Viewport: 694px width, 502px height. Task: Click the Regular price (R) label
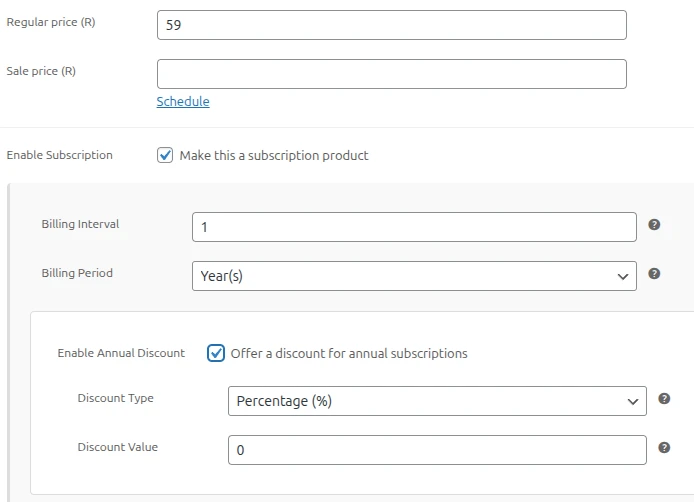point(51,22)
